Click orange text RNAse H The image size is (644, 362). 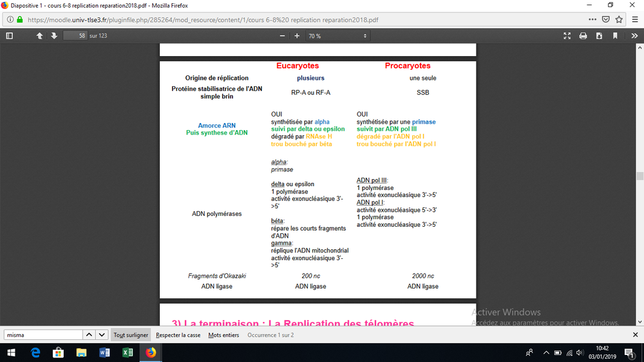point(319,137)
